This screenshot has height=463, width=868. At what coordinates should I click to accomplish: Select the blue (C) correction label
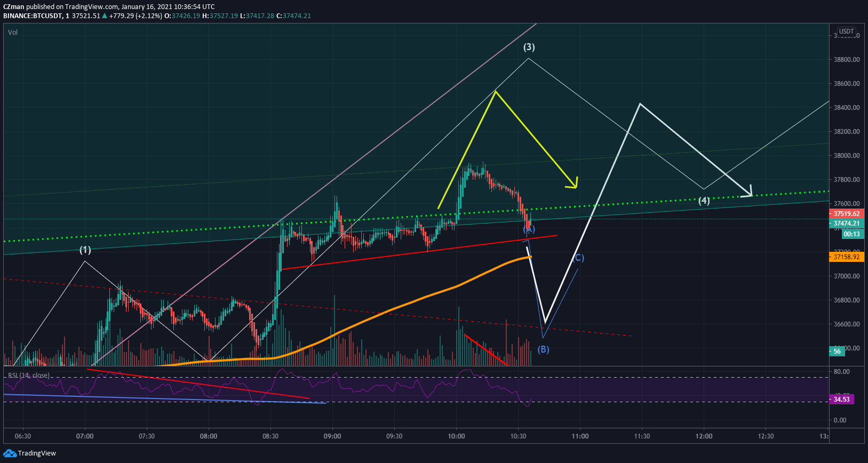click(578, 258)
